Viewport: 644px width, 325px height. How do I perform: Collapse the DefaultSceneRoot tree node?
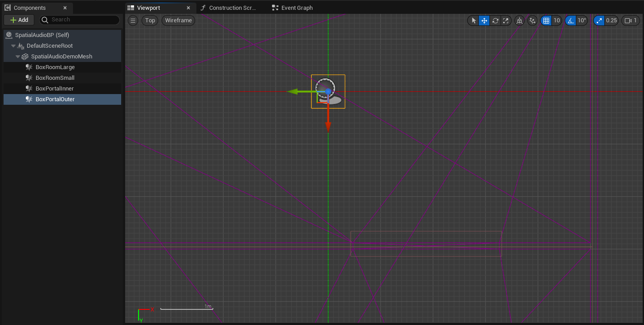(13, 46)
